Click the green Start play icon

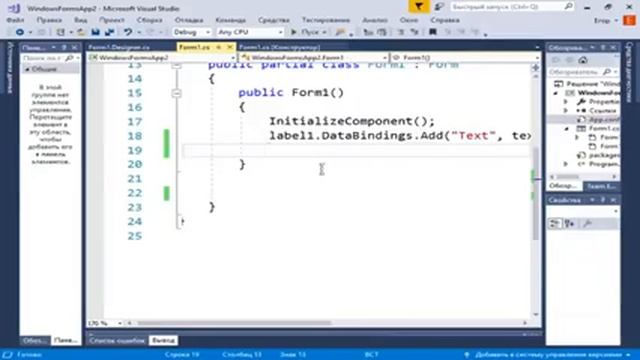[293, 32]
